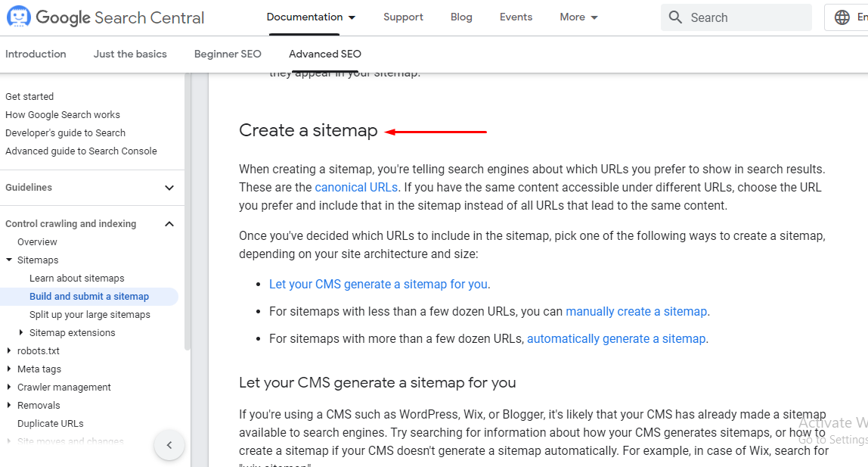Select Build and submit a sitemap
Viewport: 868px width, 467px height.
[89, 297]
